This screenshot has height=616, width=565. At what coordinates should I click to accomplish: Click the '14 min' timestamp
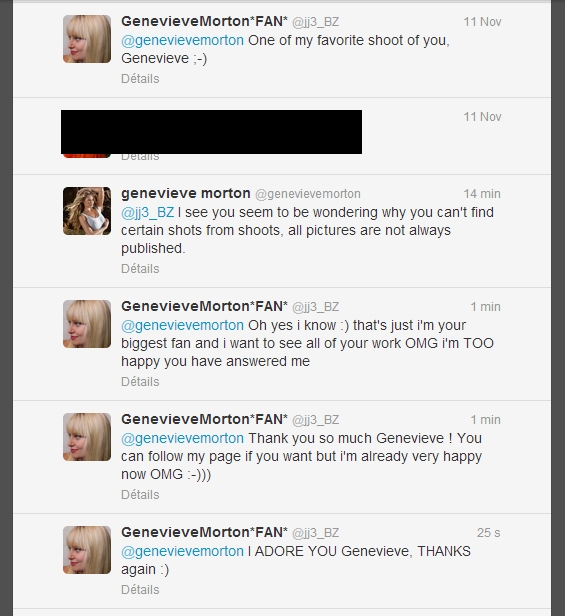pyautogui.click(x=482, y=194)
